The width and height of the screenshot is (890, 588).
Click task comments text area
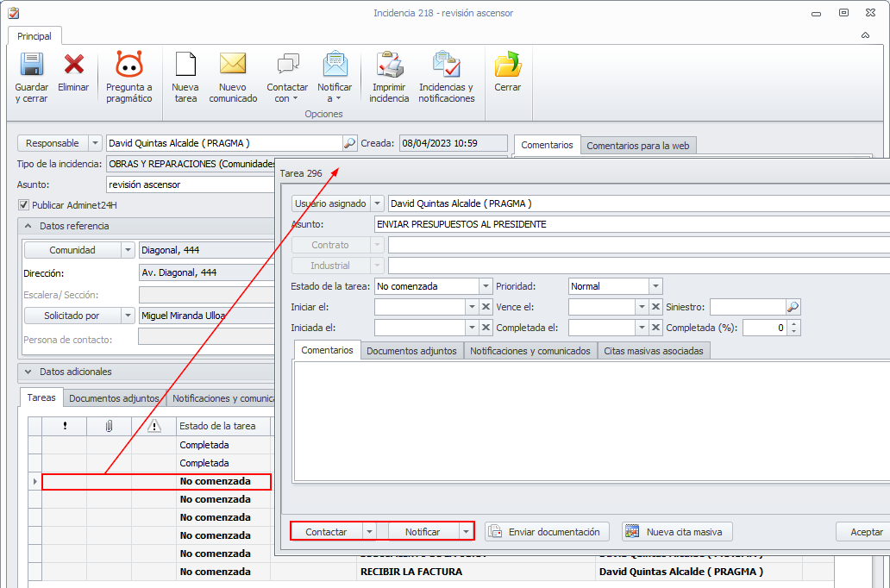tap(592, 421)
